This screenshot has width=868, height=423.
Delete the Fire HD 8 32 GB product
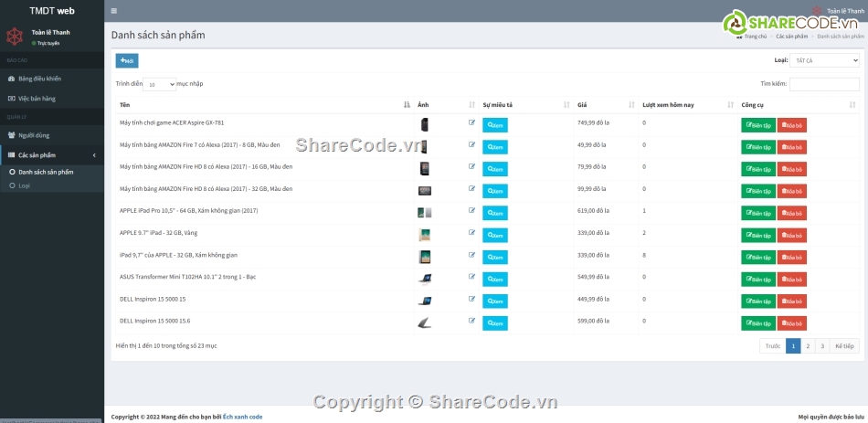point(791,191)
